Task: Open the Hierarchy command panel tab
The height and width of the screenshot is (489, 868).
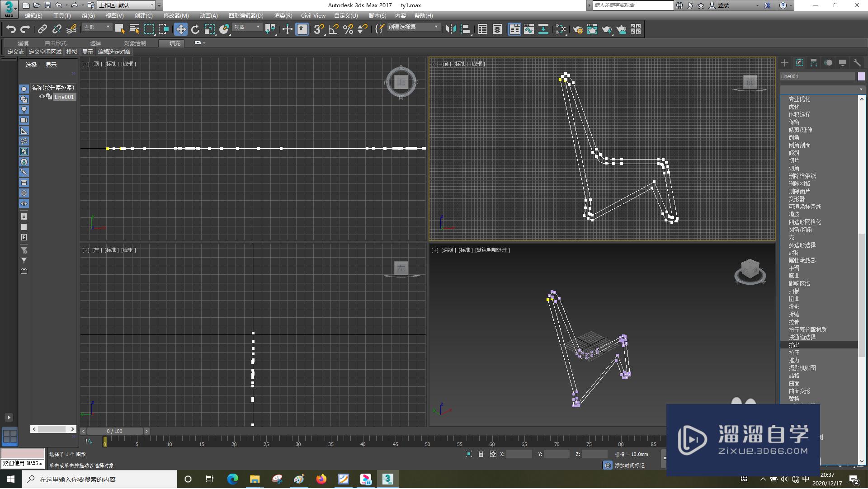Action: click(x=814, y=63)
